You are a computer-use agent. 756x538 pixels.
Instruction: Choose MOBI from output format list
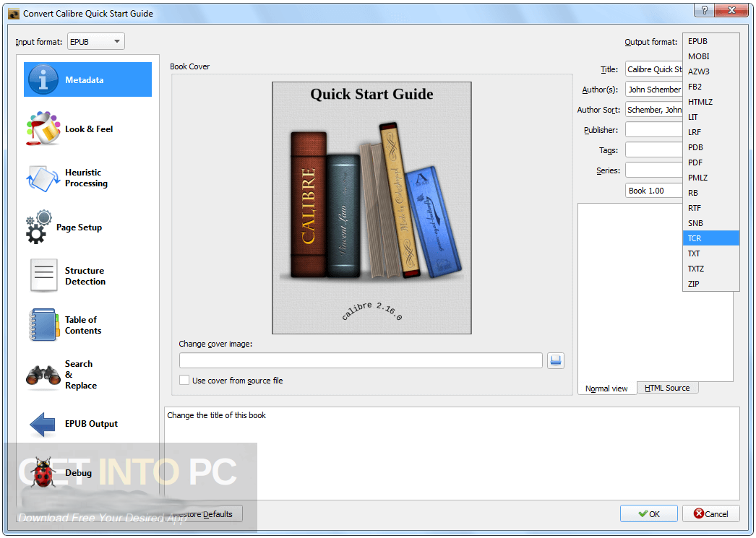pyautogui.click(x=710, y=56)
